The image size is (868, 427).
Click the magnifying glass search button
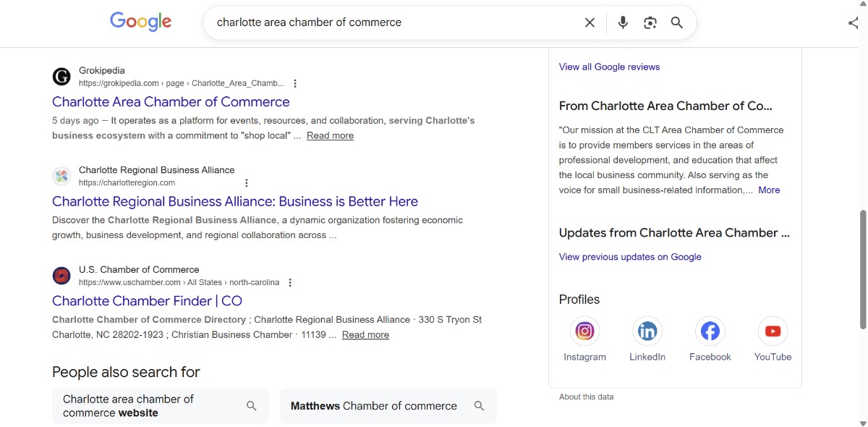(x=677, y=22)
